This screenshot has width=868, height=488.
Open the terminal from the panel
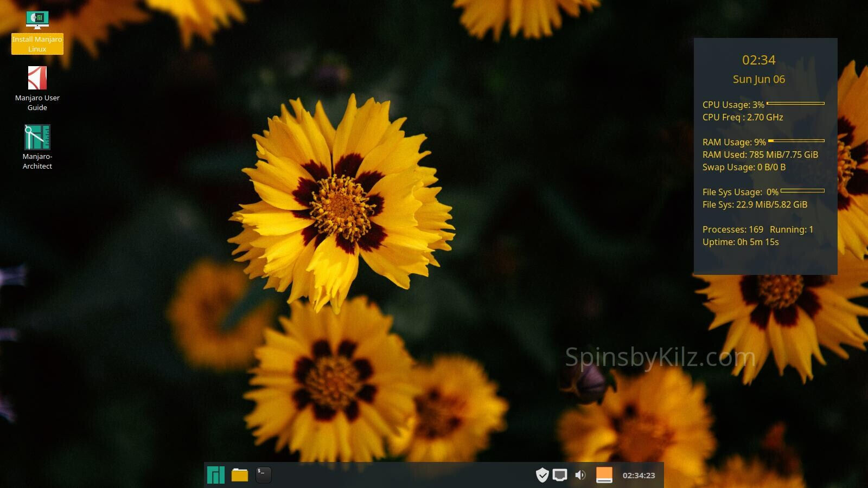263,475
